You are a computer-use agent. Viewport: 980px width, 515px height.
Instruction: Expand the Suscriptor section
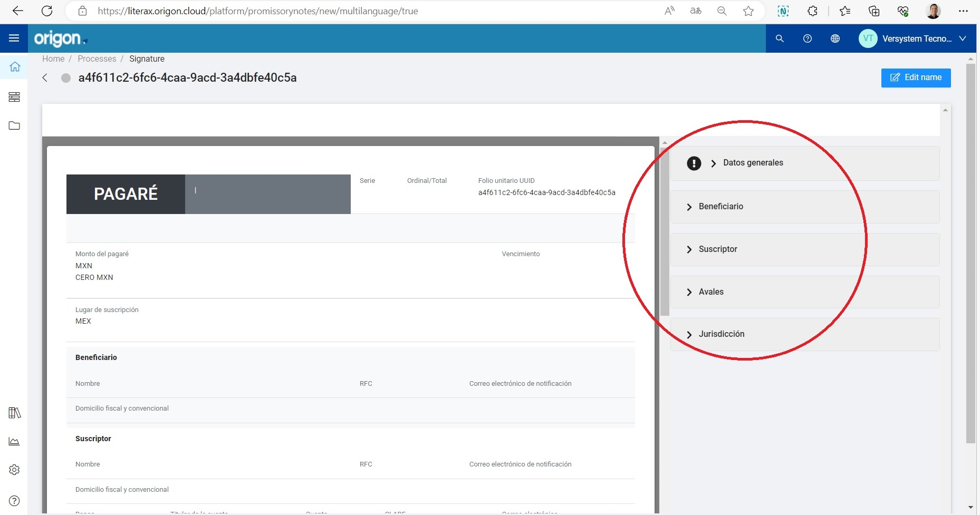[x=717, y=249]
